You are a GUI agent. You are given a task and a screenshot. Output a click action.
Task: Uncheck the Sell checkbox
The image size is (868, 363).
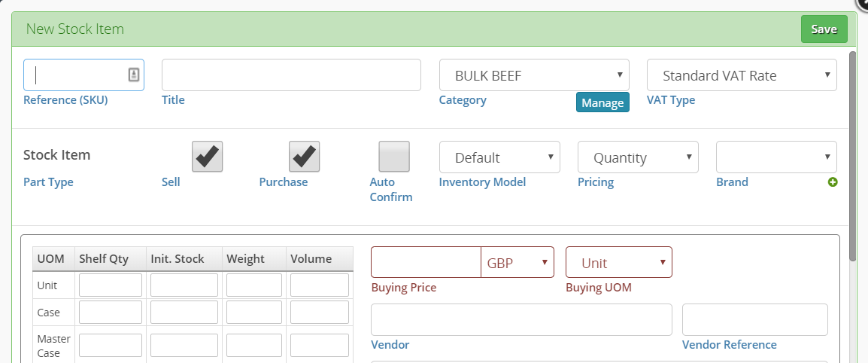point(207,157)
